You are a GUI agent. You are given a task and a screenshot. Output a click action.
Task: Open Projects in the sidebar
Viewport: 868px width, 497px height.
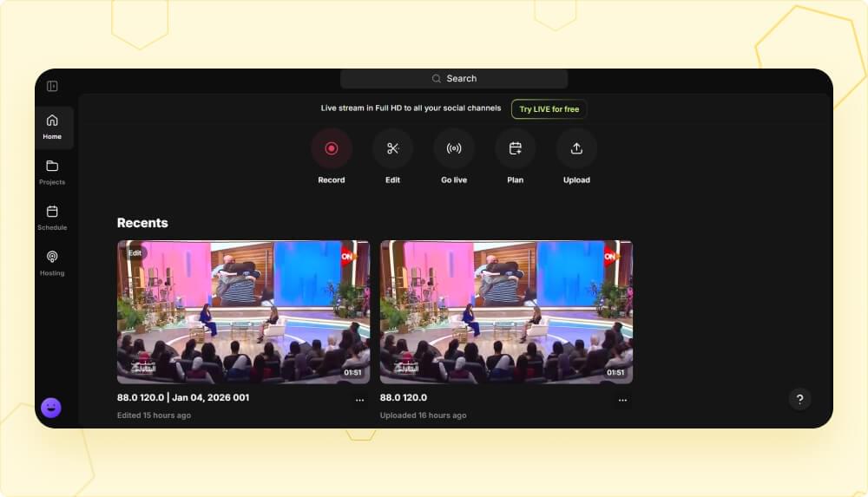pos(52,172)
